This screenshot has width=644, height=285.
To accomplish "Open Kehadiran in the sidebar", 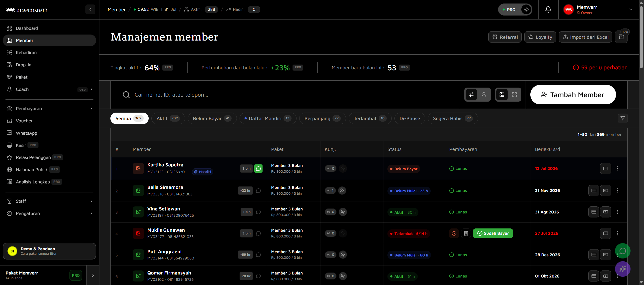I will 49,53.
